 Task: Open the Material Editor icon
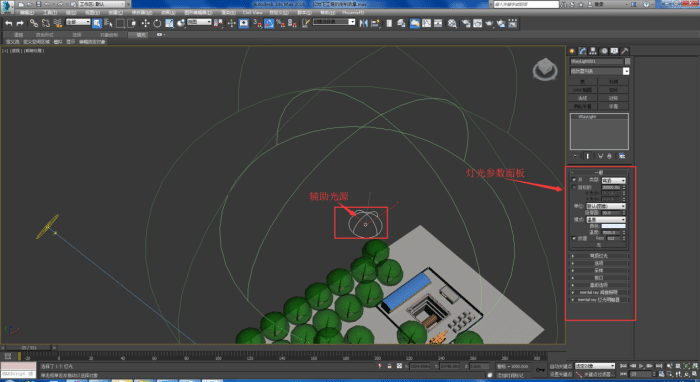[452, 23]
